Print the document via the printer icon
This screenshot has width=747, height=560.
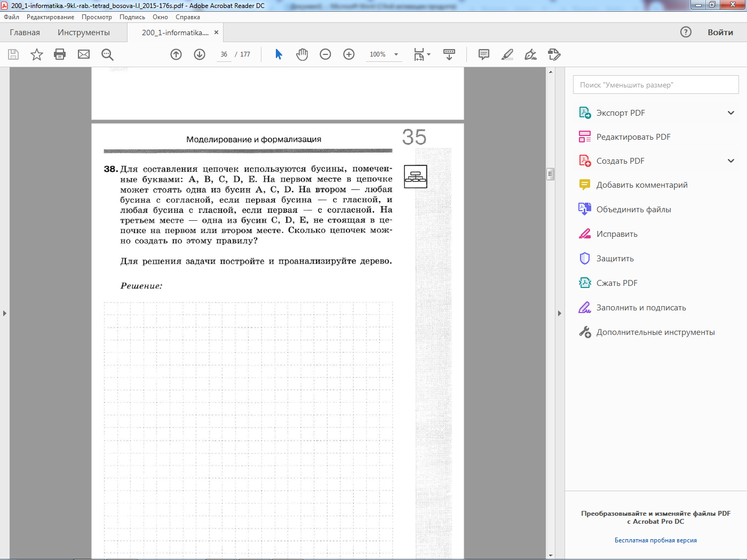[60, 54]
